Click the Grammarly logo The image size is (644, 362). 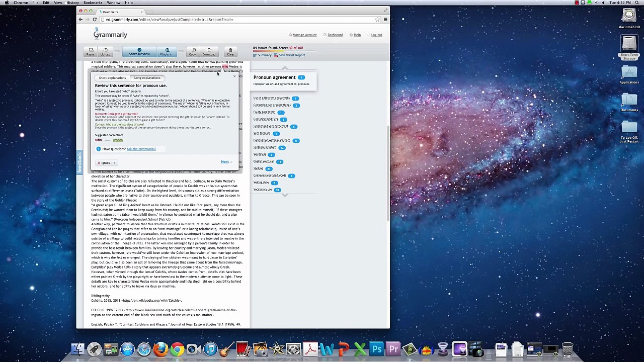click(x=110, y=34)
